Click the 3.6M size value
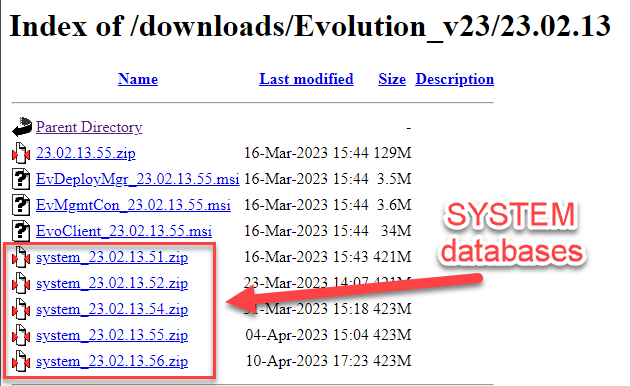Viewport: 630px width, 386px height. point(394,205)
